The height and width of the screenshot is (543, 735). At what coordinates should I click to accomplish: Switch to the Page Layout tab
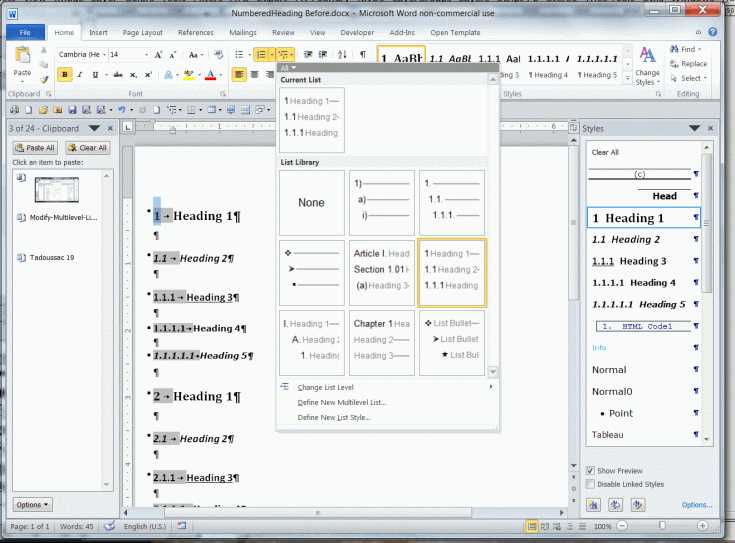142,32
